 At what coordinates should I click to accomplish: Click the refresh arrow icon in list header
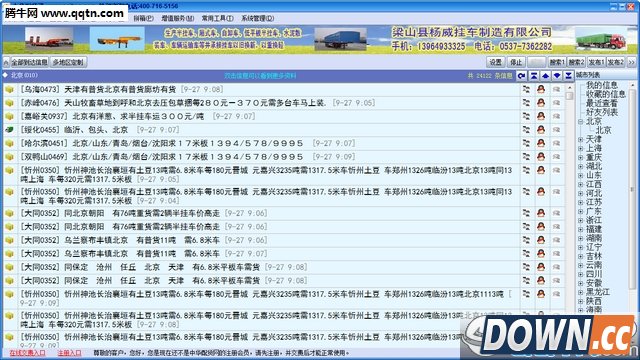(x=522, y=76)
